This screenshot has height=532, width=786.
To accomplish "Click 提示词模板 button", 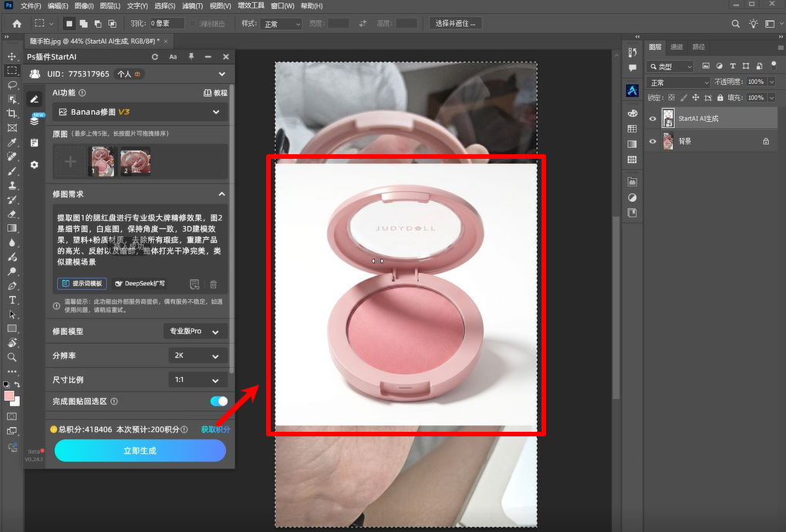I will click(82, 284).
